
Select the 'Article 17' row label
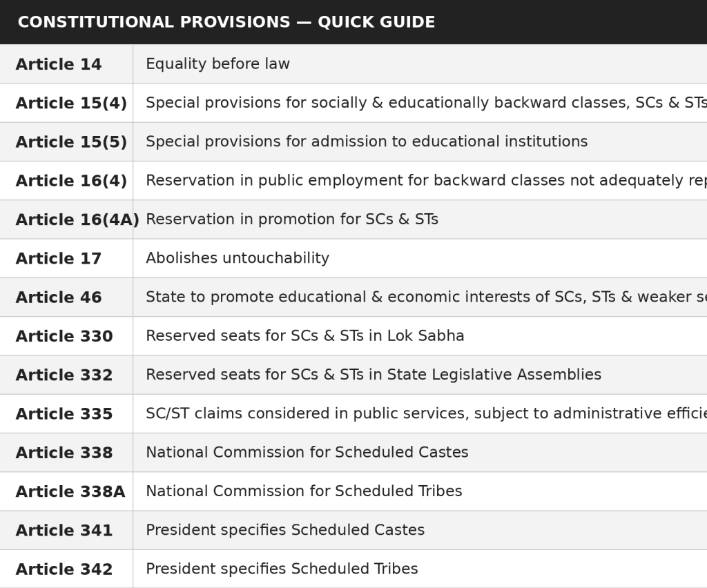(x=59, y=258)
